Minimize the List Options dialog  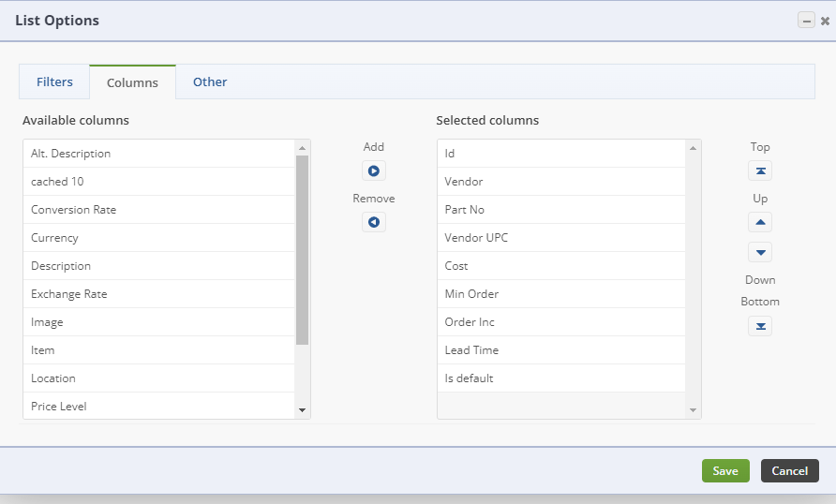(806, 21)
